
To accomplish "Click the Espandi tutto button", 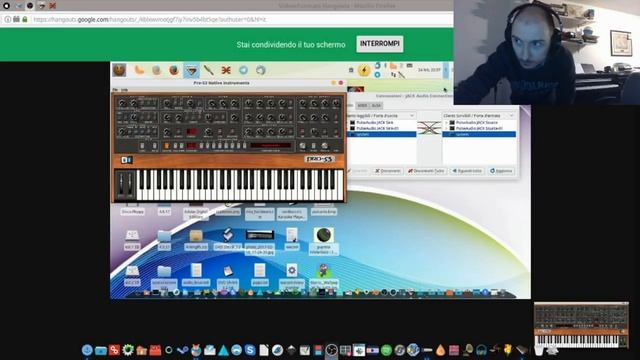I will click(467, 171).
